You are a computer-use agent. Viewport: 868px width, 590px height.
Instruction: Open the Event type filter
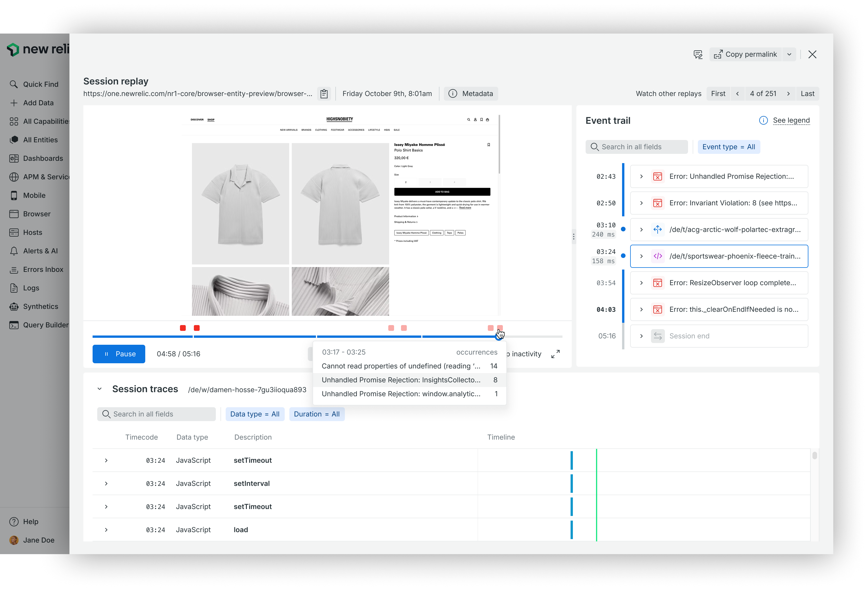[728, 147]
